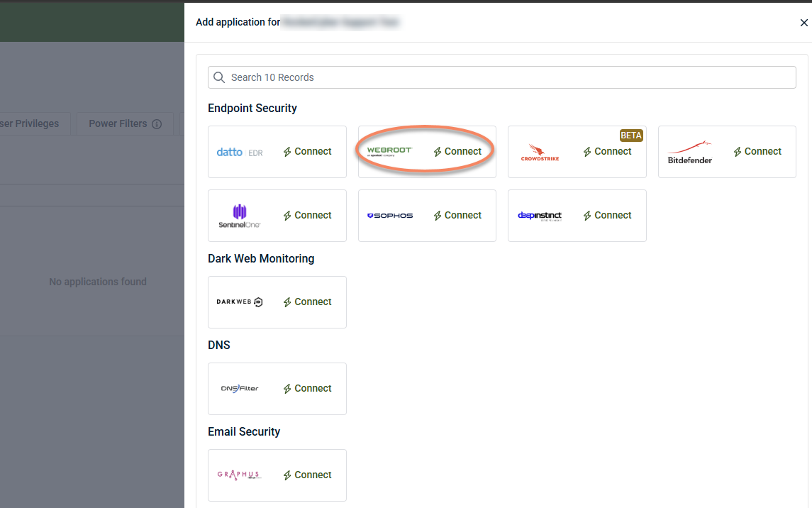Click the Datto EDR logo
812x508 pixels.
(x=240, y=153)
